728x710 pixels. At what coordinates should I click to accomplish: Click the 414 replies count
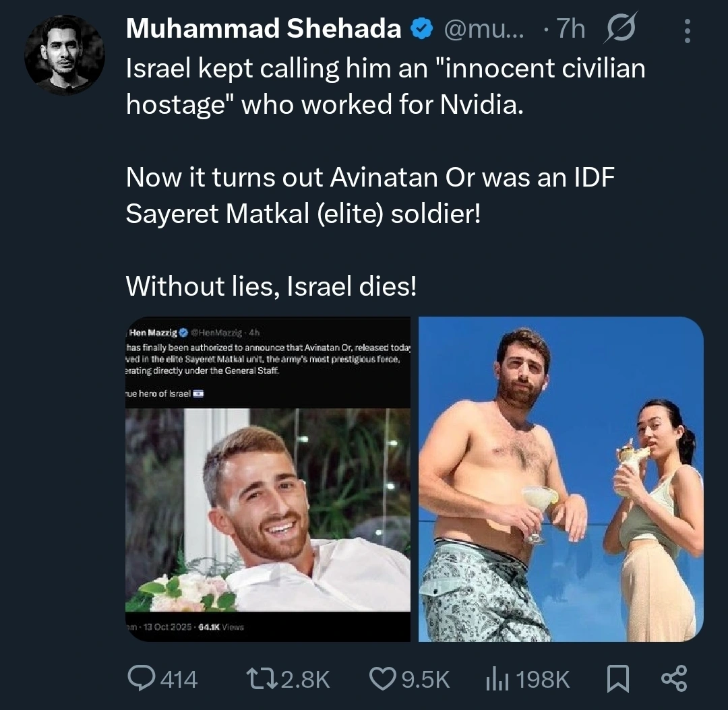[179, 679]
